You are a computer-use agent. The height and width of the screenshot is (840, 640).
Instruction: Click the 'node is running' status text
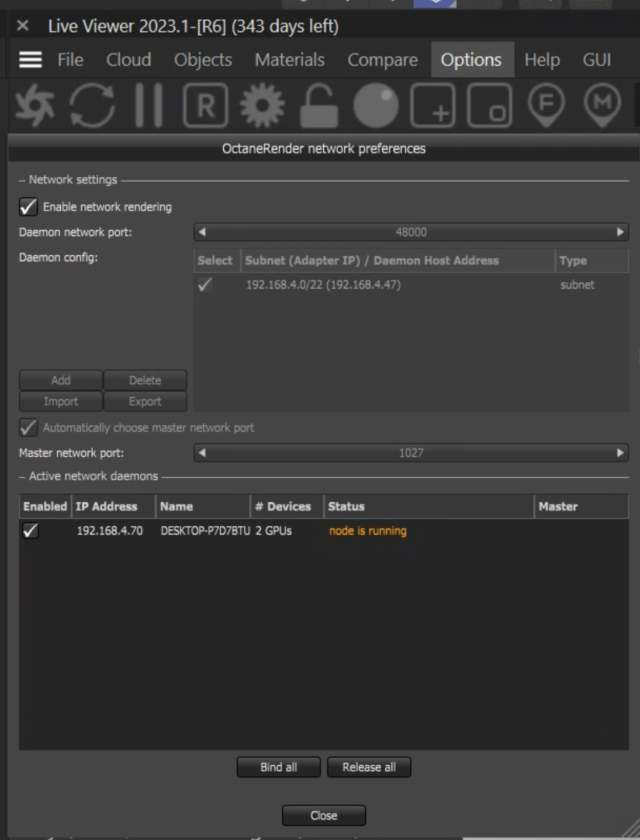[368, 530]
